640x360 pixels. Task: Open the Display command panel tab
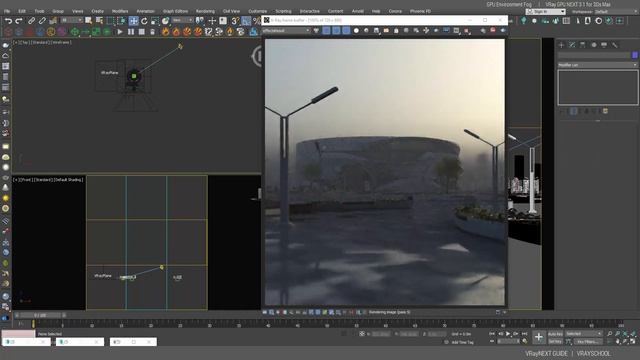point(604,45)
